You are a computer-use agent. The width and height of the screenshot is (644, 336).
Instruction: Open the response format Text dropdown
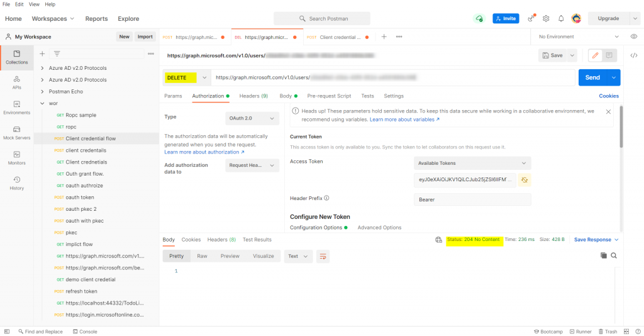pos(298,256)
